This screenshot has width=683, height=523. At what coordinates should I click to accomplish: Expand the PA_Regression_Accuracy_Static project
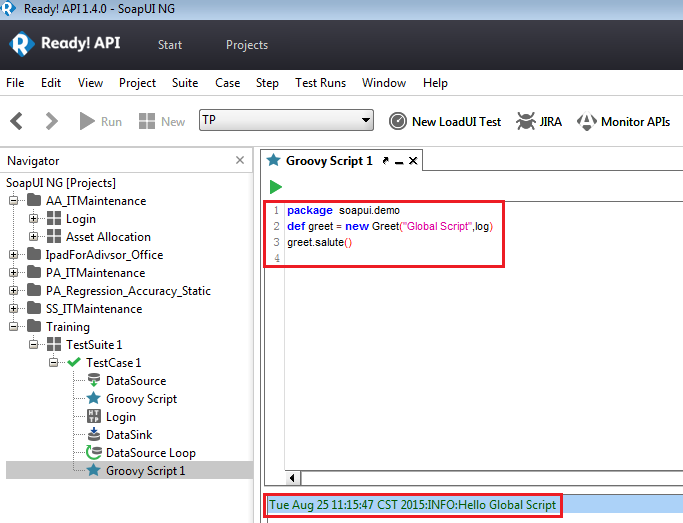[14, 290]
